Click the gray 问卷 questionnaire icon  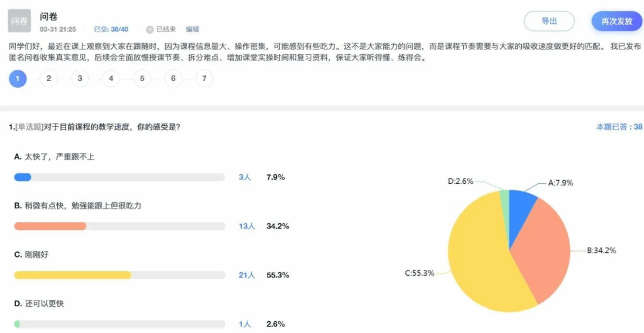pyautogui.click(x=19, y=21)
